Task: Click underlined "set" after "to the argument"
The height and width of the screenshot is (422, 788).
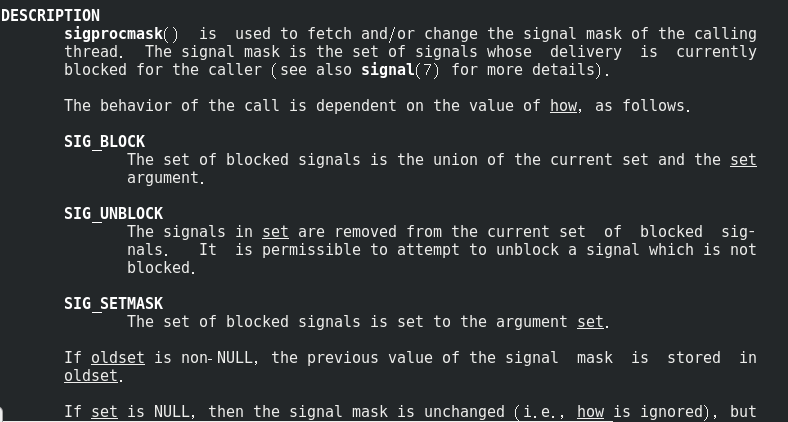Action: [x=590, y=321]
